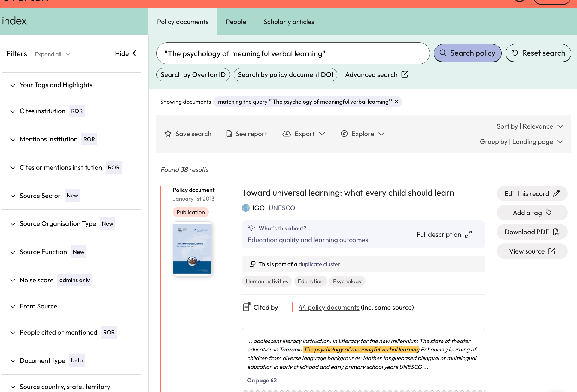Click the reset arrow icon in Reset search

pyautogui.click(x=515, y=53)
